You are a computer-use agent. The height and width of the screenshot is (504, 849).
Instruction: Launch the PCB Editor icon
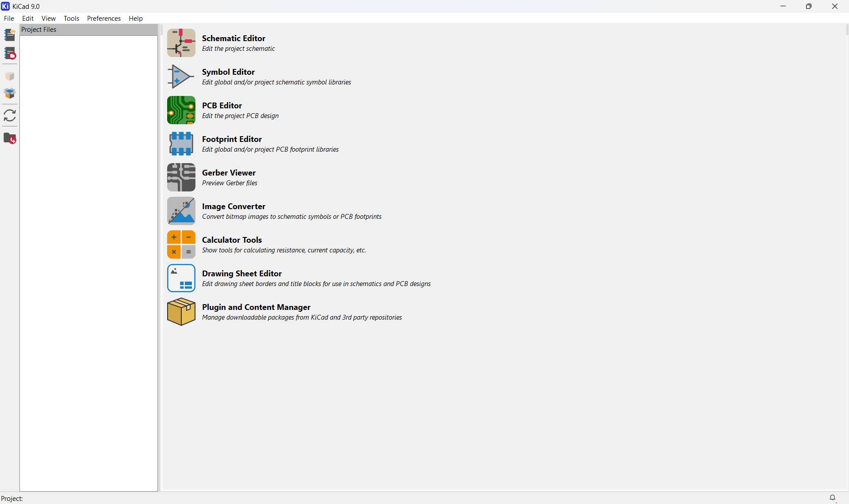[x=181, y=110]
